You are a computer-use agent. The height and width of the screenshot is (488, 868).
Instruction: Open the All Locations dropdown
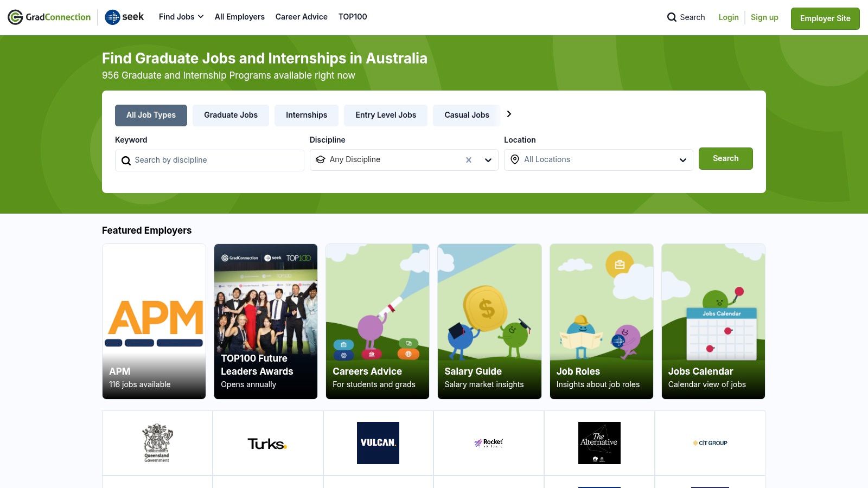[x=682, y=159]
